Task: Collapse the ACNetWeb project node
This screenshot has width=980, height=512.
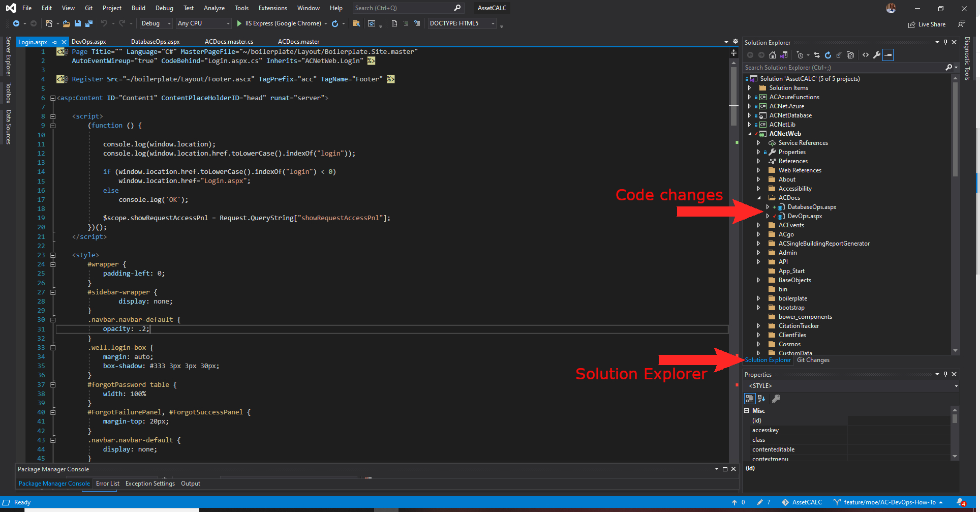Action: [x=749, y=134]
